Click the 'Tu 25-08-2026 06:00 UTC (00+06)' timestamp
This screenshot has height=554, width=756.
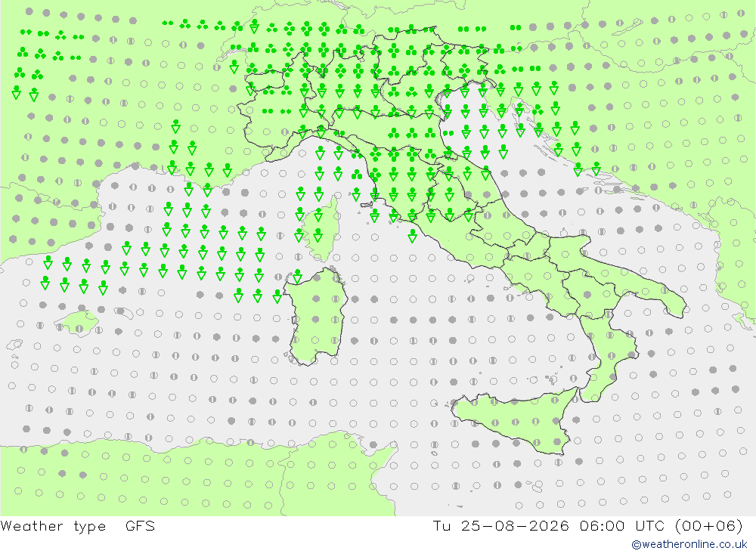pos(587,525)
